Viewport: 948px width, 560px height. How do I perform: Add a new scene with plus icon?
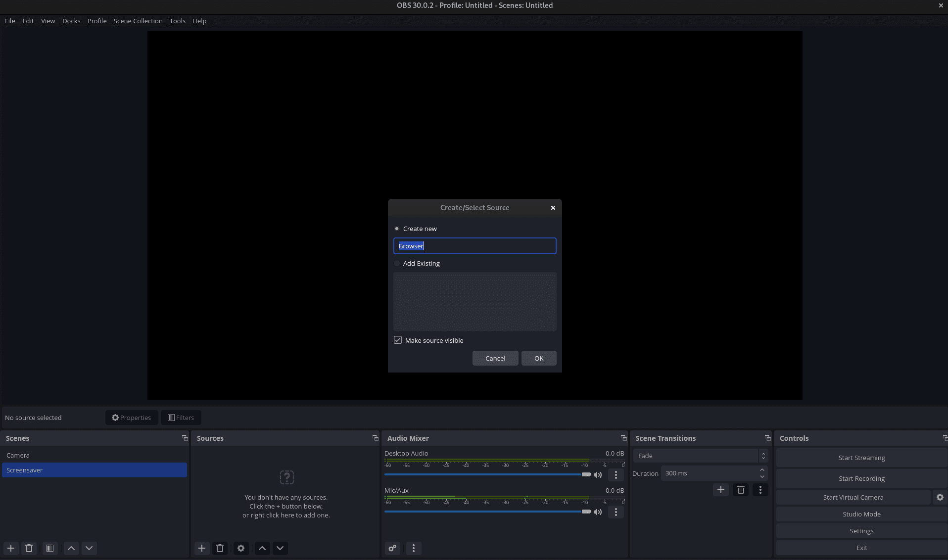click(x=11, y=548)
